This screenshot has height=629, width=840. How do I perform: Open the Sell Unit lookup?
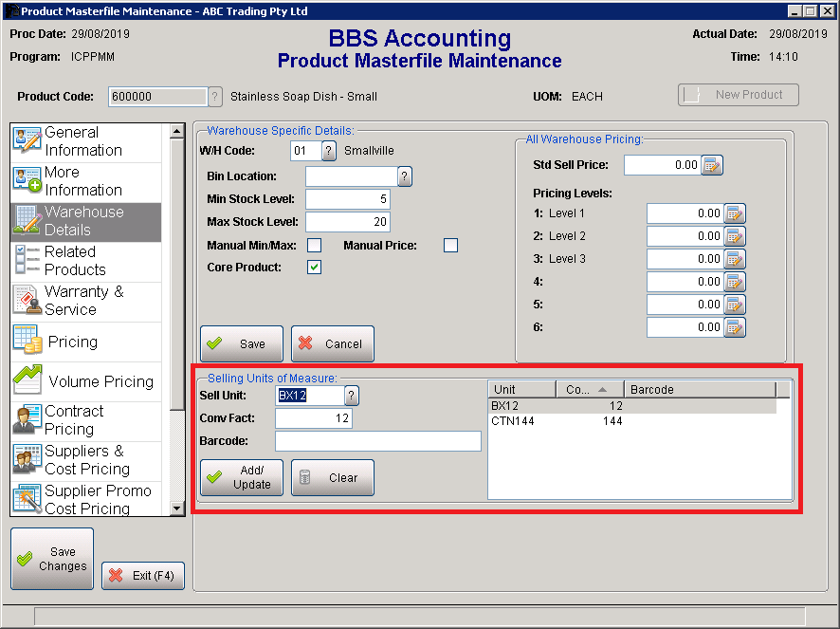(351, 396)
